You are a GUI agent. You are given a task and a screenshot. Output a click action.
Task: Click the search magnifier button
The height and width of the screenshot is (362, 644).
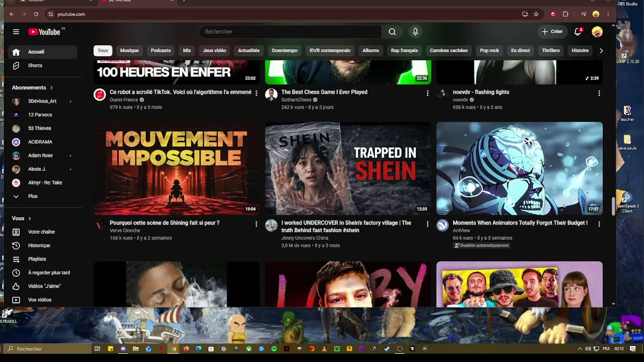coord(392,32)
